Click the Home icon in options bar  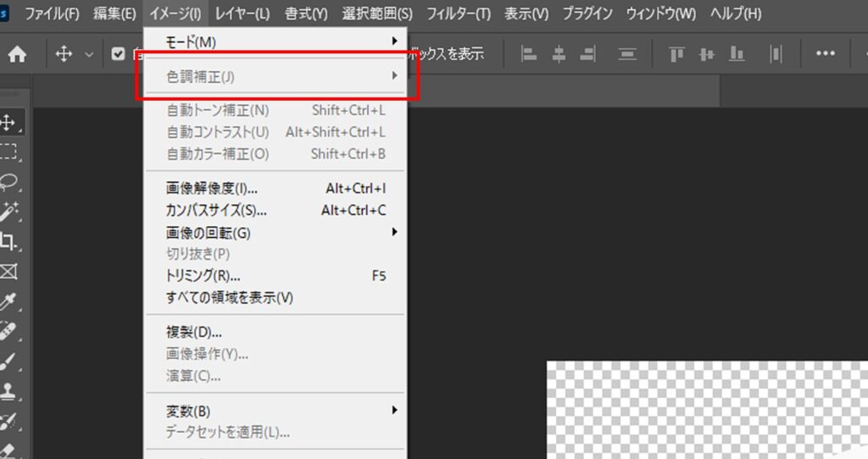17,54
